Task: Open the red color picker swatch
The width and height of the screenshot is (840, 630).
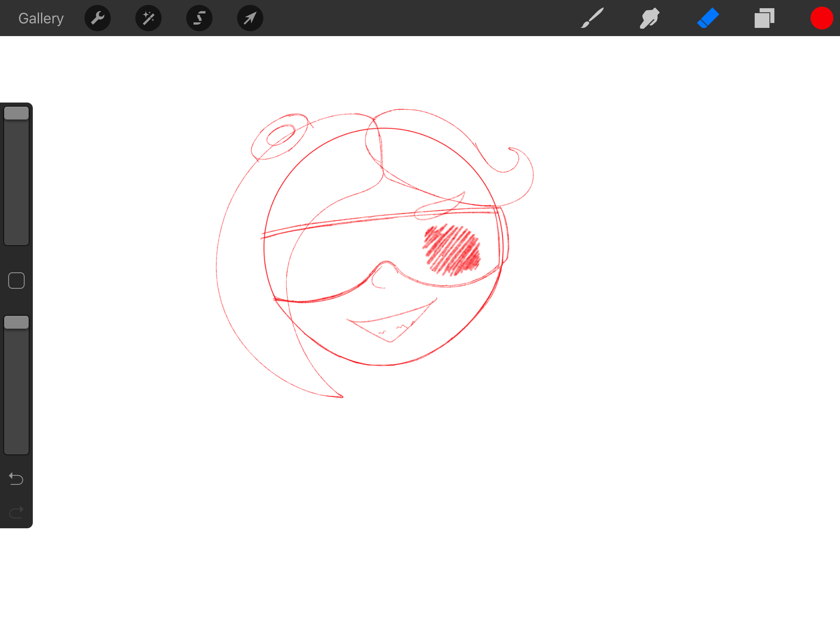Action: pos(822,18)
